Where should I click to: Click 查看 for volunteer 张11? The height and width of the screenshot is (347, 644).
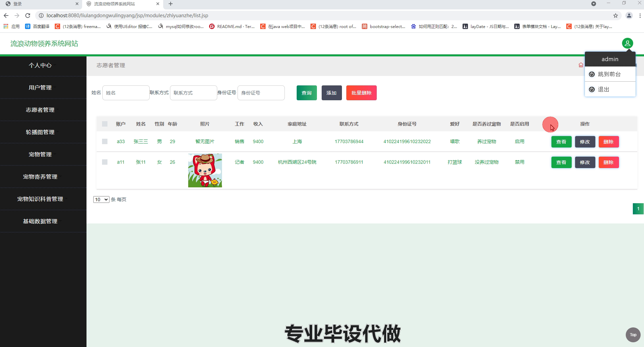tap(561, 162)
